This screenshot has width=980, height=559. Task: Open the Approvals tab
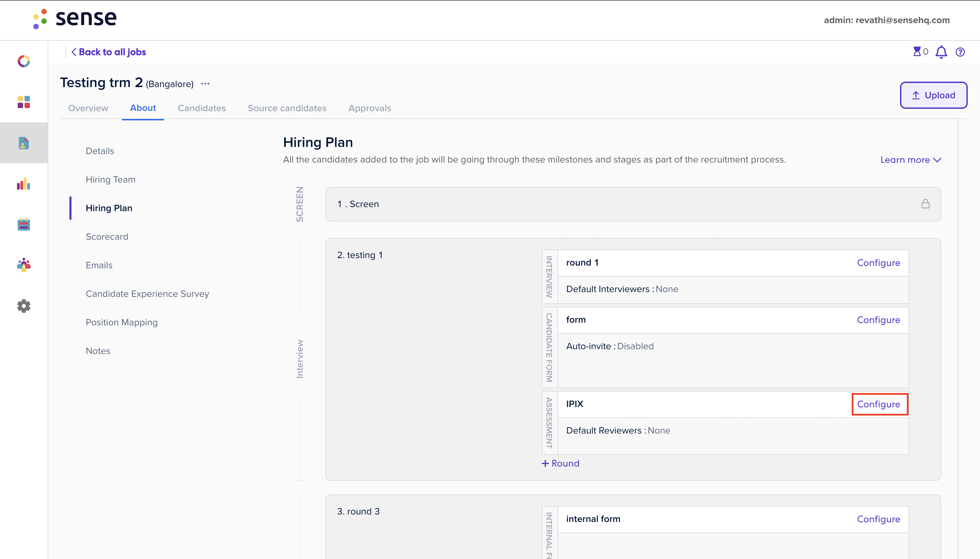point(370,108)
